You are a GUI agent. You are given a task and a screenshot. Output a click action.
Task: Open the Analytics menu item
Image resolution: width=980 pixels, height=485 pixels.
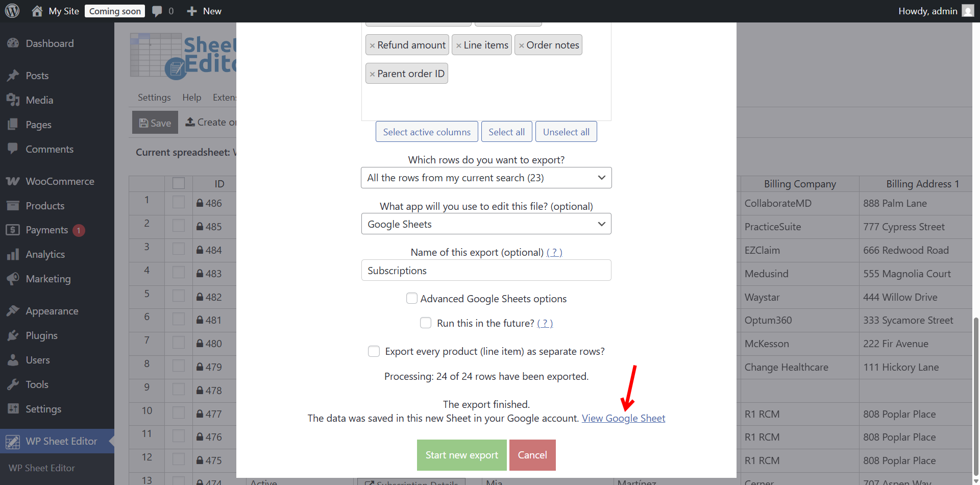coord(45,254)
